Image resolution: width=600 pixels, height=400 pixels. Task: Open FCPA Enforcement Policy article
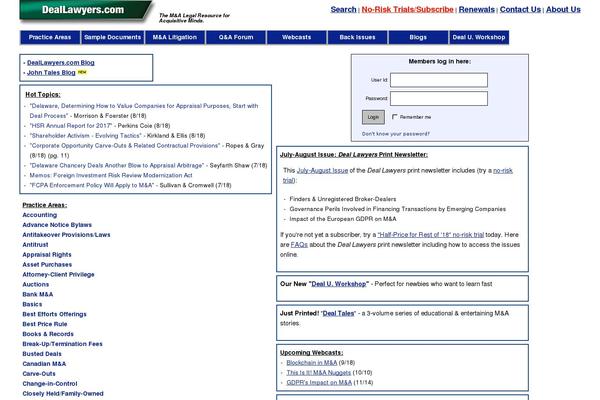(x=92, y=185)
